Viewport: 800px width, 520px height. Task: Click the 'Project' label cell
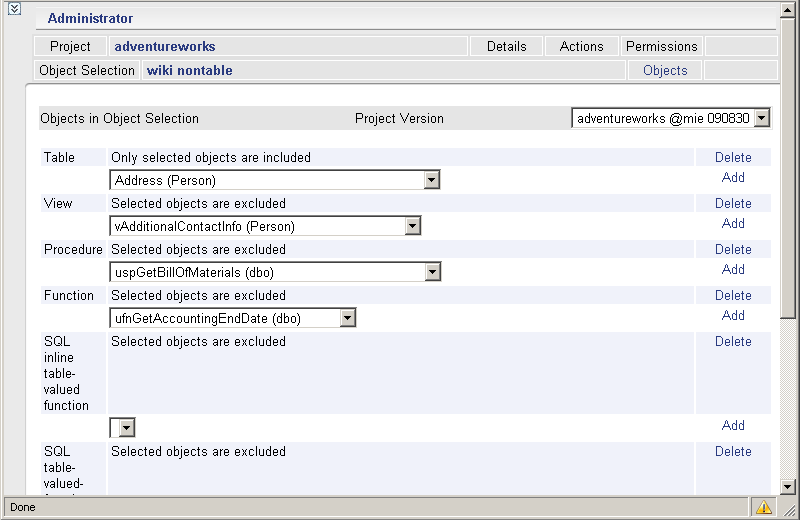click(70, 46)
